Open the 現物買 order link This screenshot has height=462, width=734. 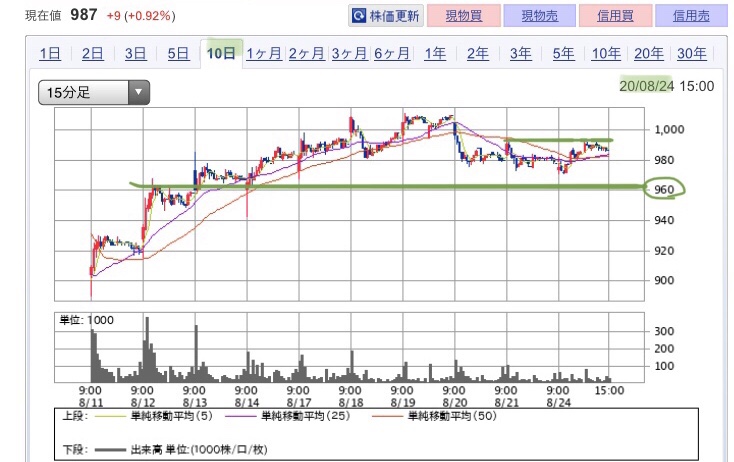point(463,15)
